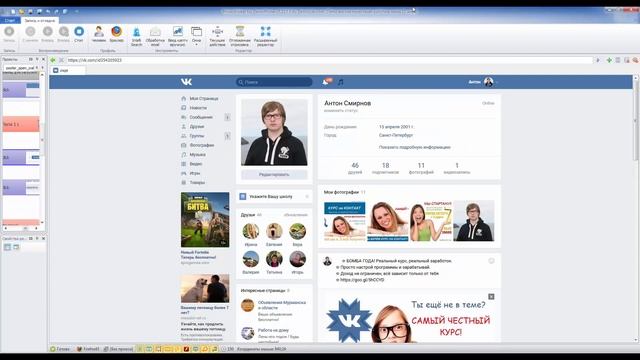Open the Проекты panel options dropdown
Image resolution: width=640 pixels, height=360 pixels.
point(31,59)
